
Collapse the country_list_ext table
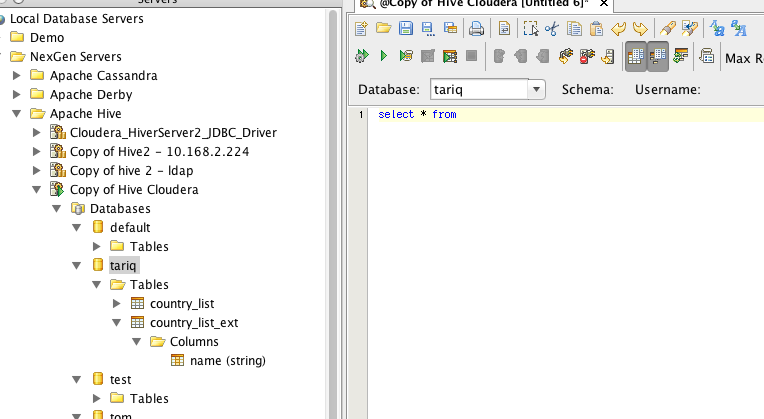tap(116, 323)
